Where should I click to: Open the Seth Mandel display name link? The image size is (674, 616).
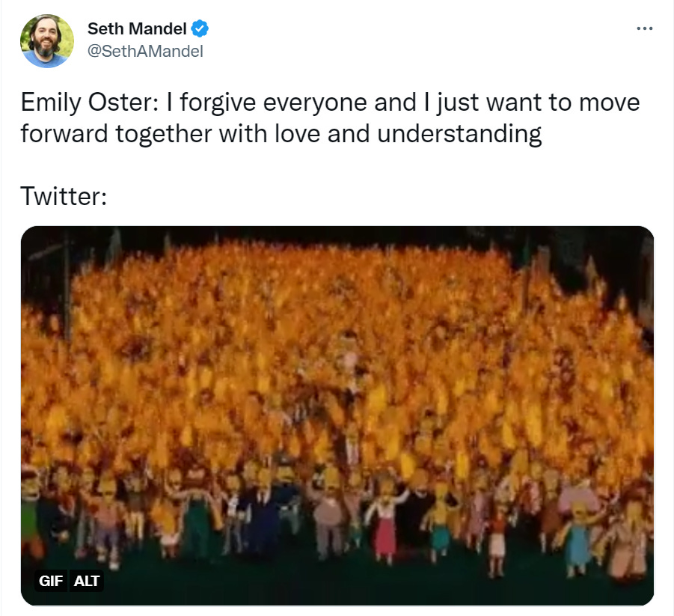click(x=137, y=29)
